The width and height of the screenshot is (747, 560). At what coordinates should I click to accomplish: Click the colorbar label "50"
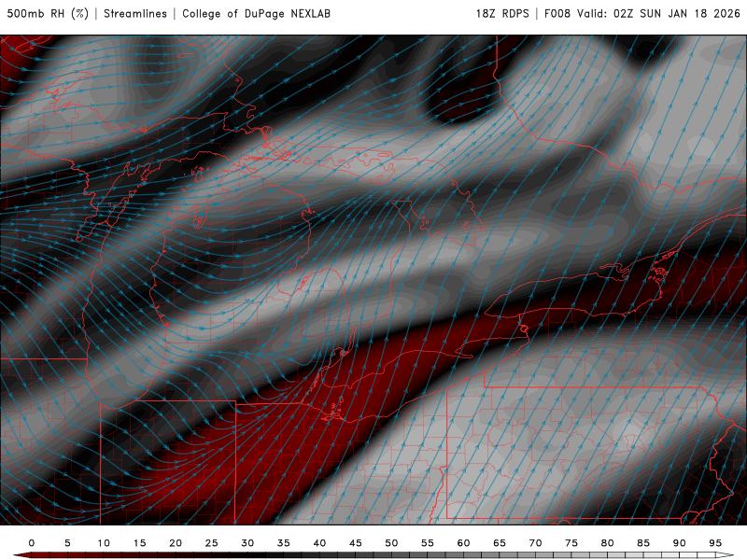pos(391,543)
